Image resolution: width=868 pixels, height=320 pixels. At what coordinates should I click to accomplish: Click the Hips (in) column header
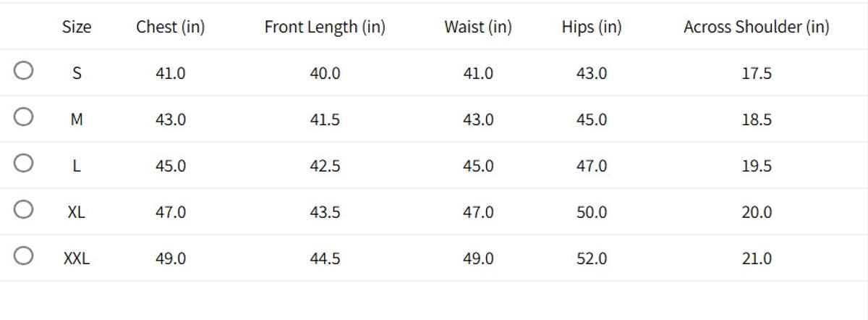[x=592, y=28]
